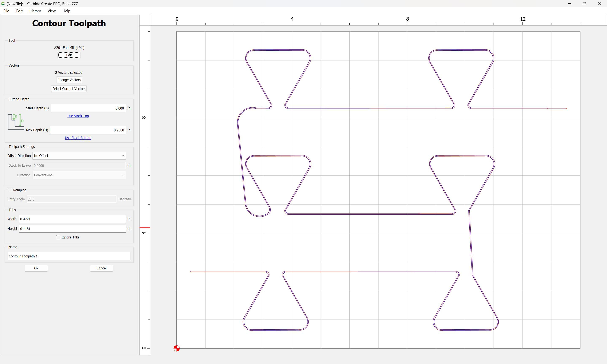
Task: Minimize the Carbide Create window
Action: pos(570,4)
